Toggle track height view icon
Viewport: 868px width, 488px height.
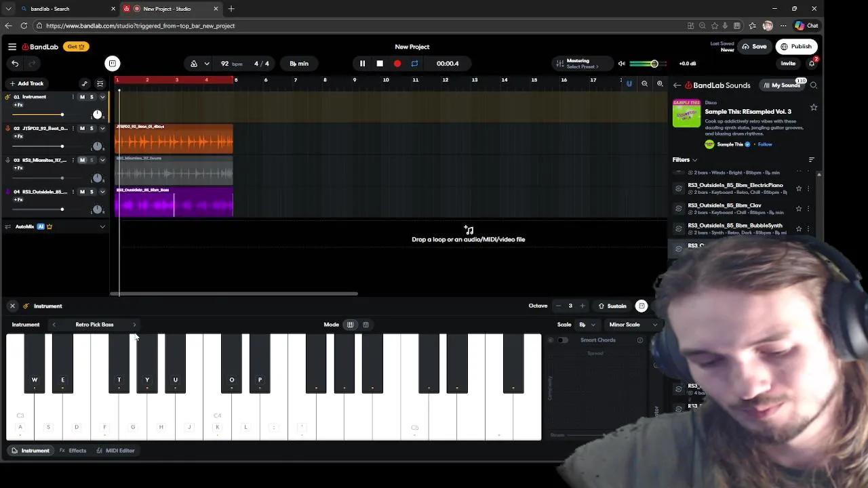click(x=100, y=83)
